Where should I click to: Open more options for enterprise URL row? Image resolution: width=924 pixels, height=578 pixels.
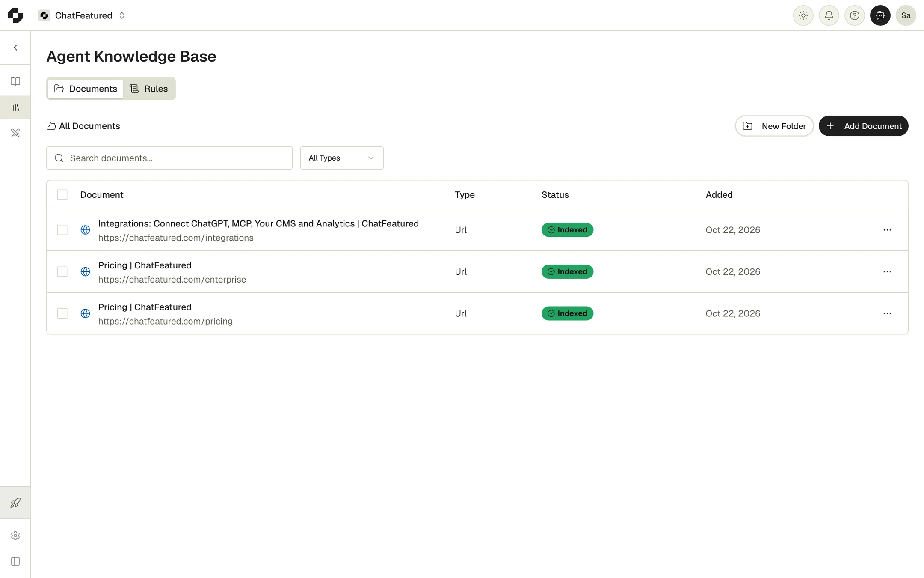coord(887,271)
